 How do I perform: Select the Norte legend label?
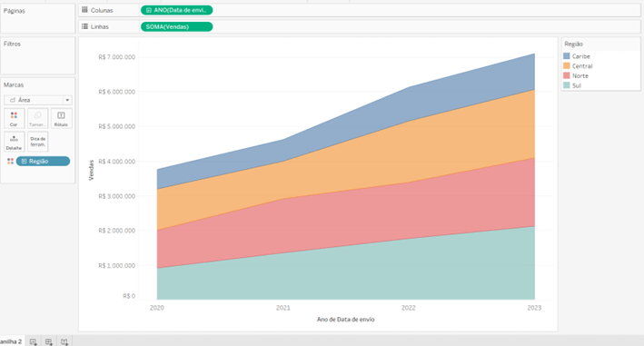580,76
